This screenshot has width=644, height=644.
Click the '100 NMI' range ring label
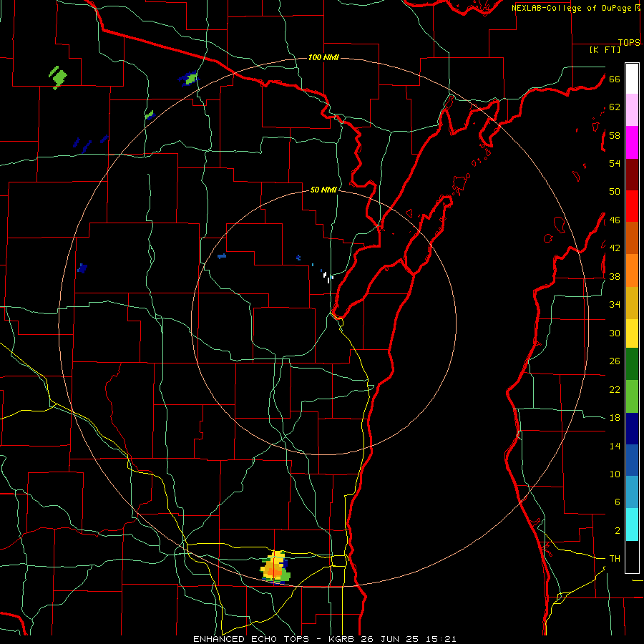[x=323, y=57]
